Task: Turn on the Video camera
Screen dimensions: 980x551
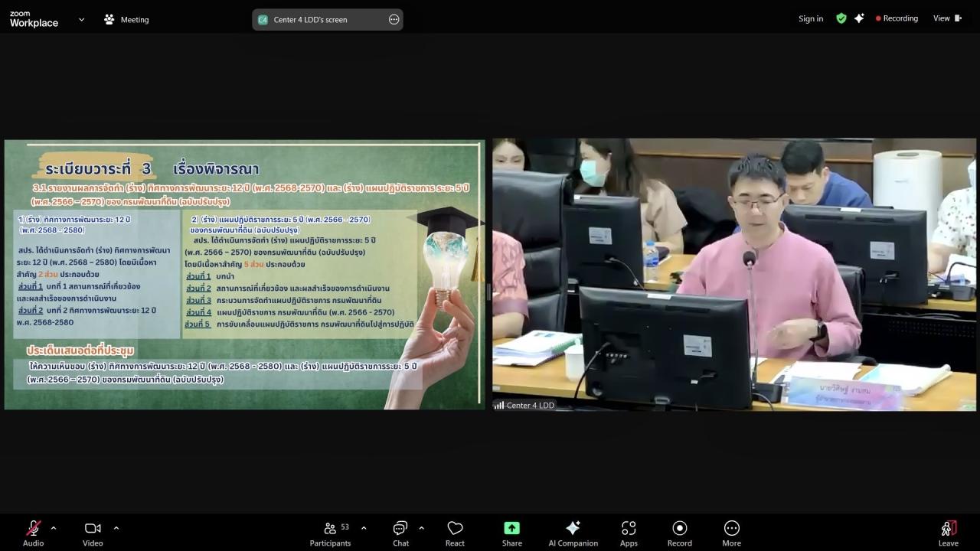Action: click(x=93, y=533)
